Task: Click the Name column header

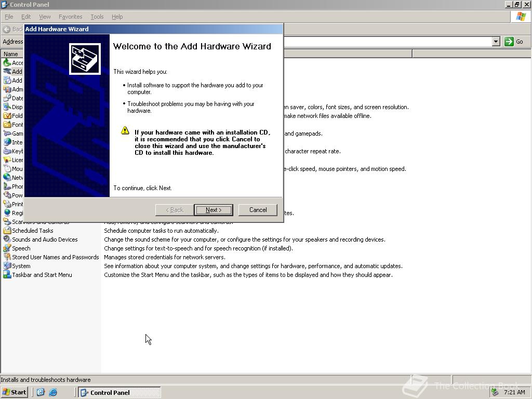Action: click(12, 54)
